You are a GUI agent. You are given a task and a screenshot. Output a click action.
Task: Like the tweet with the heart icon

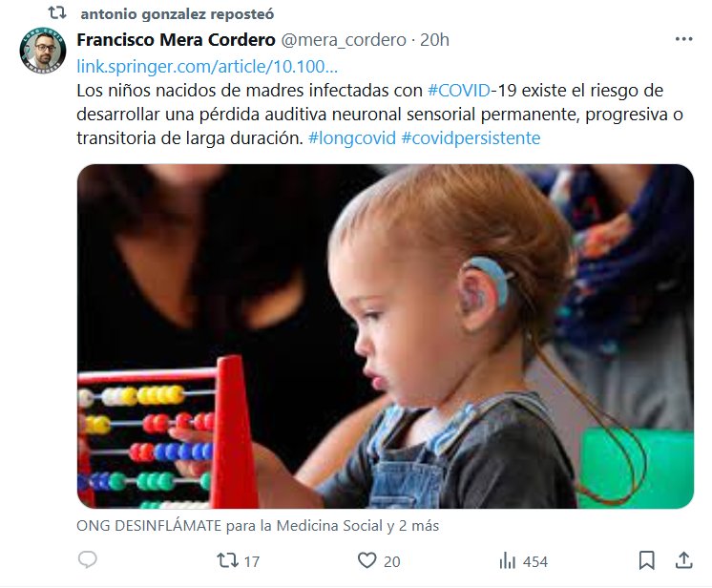pos(366,560)
